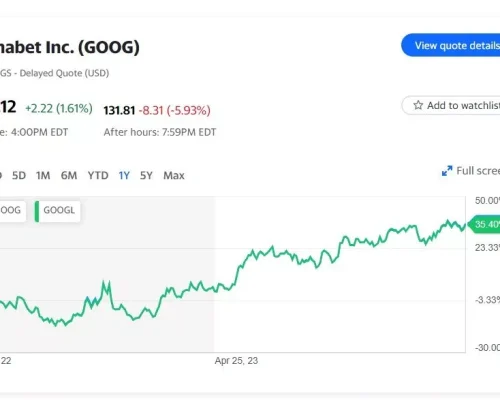Click Add to watchlist button
Screen dimensions: 500x400
(451, 105)
